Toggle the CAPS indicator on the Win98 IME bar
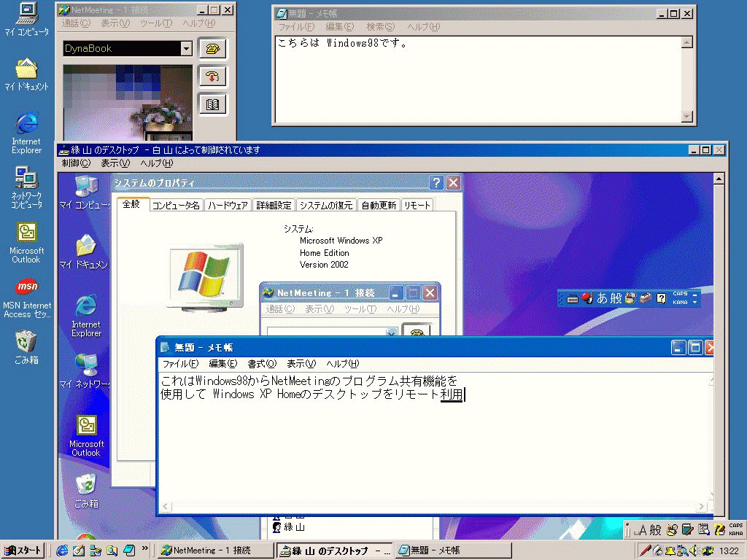 click(735, 526)
